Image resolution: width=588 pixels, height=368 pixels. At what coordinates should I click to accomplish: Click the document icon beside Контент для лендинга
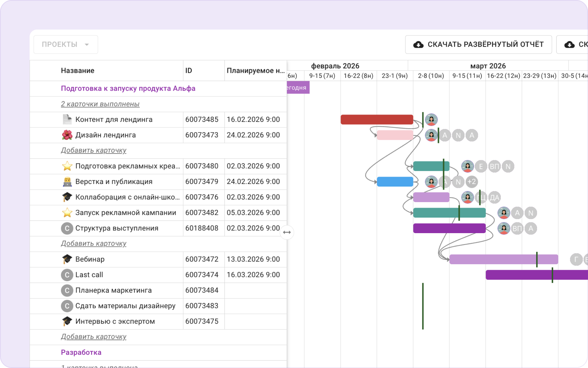[67, 120]
